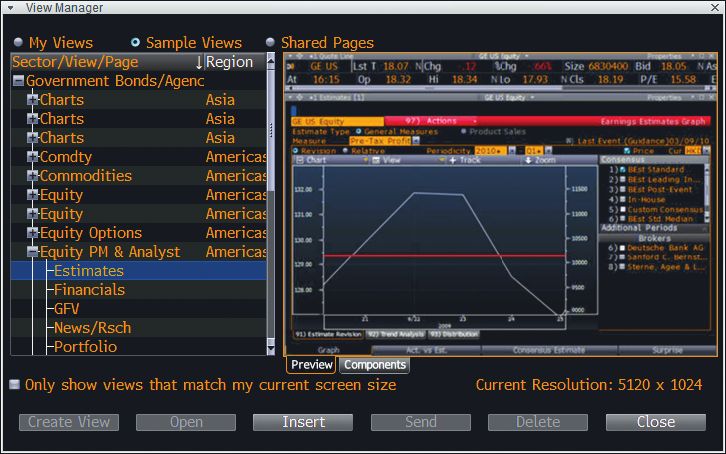
Task: Switch to the Components tab
Action: coord(375,365)
